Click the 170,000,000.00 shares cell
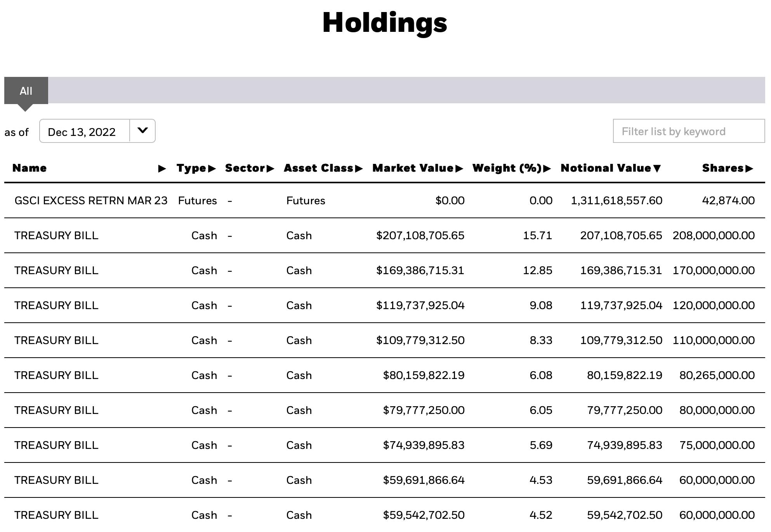The width and height of the screenshot is (771, 532). click(x=714, y=270)
